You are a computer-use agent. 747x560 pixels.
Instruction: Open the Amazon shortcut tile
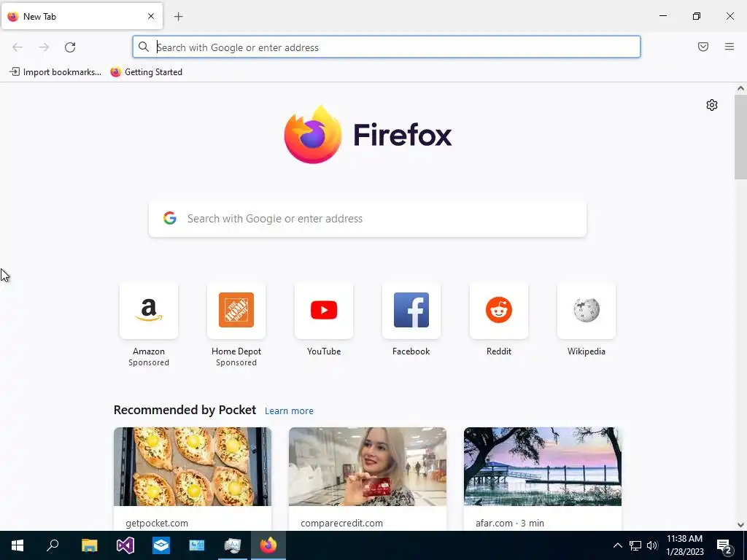tap(149, 311)
